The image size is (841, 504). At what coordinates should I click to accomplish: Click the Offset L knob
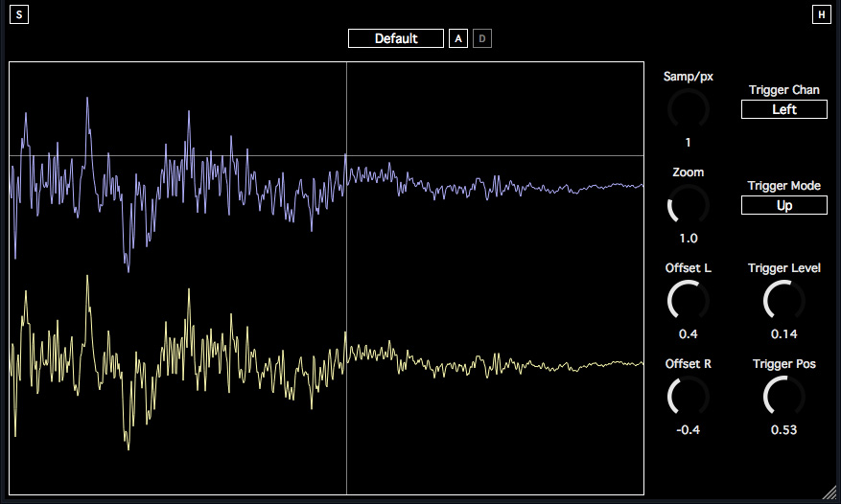689,301
